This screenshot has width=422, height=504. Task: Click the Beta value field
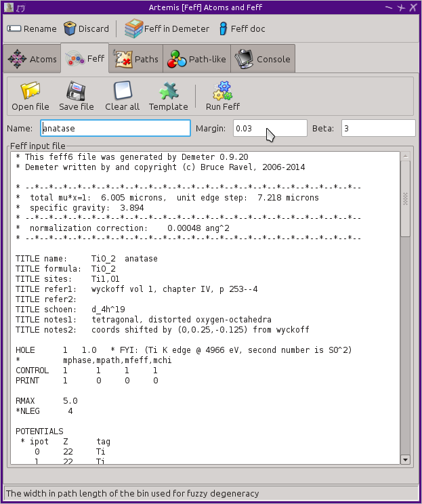tap(378, 128)
